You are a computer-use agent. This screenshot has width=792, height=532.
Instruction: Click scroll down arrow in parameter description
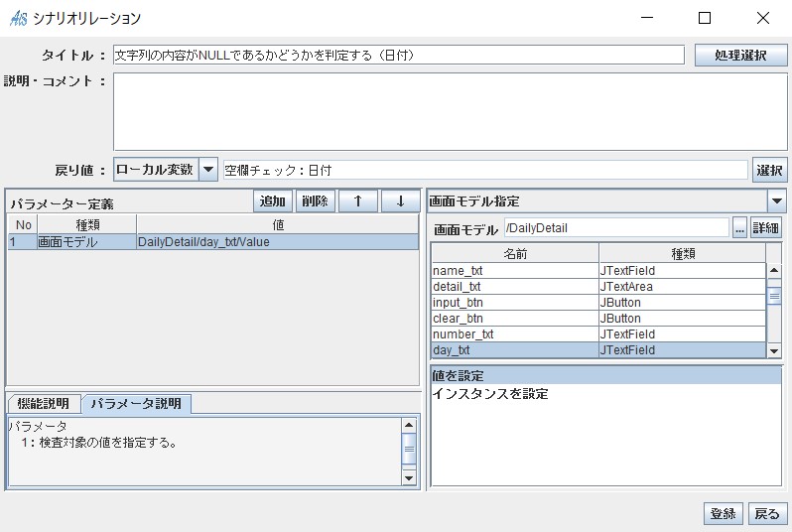pos(409,478)
